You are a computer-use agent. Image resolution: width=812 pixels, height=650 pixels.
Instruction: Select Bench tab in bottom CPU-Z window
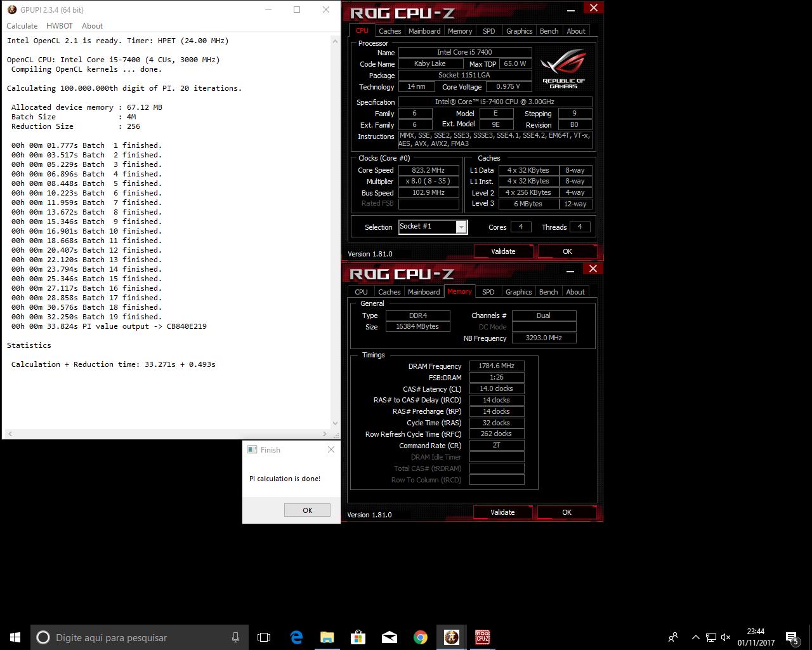(548, 292)
